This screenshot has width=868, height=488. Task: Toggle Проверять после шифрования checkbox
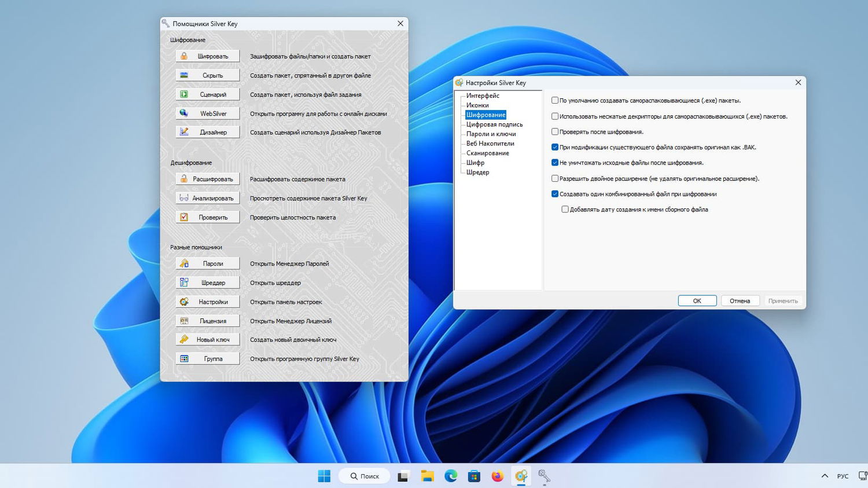coord(555,132)
